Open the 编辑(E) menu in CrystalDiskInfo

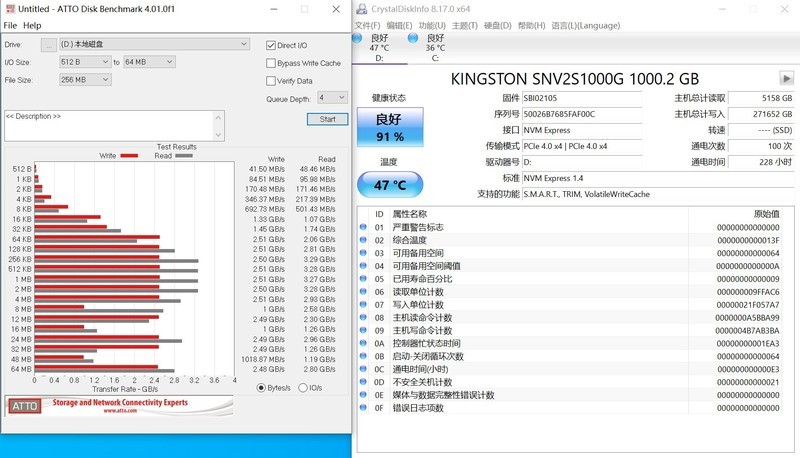[x=399, y=26]
